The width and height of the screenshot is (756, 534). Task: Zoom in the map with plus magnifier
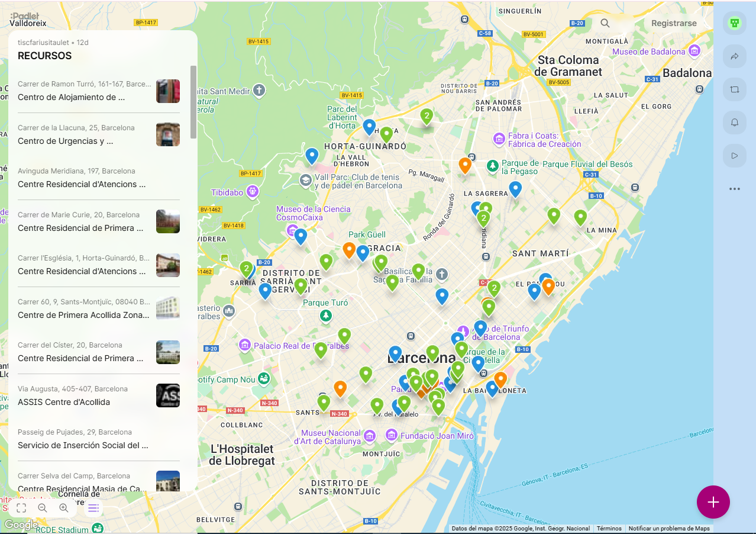click(64, 508)
